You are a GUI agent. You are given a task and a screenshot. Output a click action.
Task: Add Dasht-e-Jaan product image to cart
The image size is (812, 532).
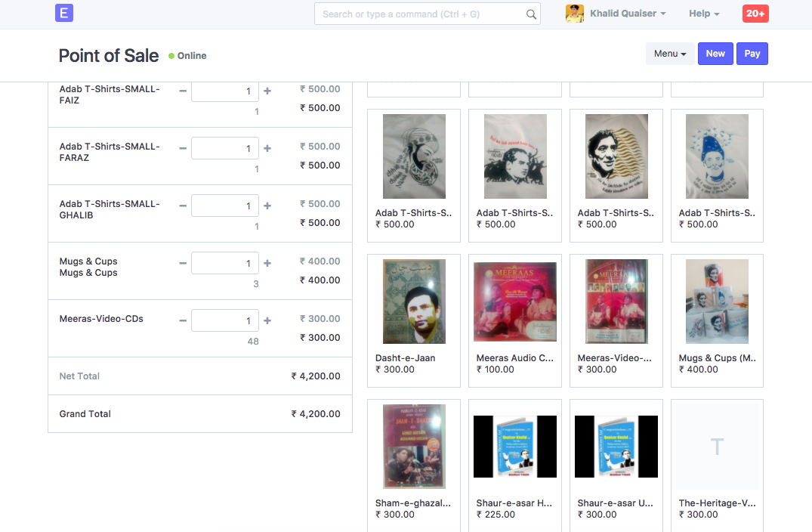click(414, 302)
